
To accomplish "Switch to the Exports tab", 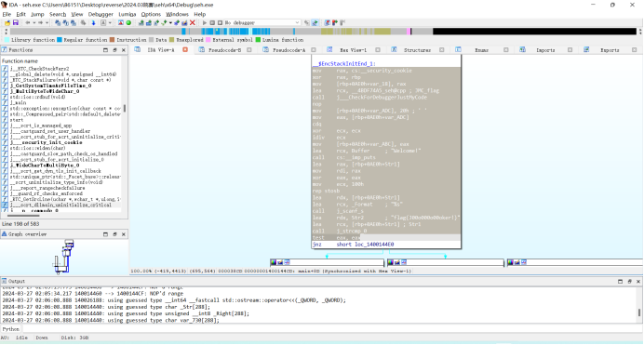I will [610, 50].
